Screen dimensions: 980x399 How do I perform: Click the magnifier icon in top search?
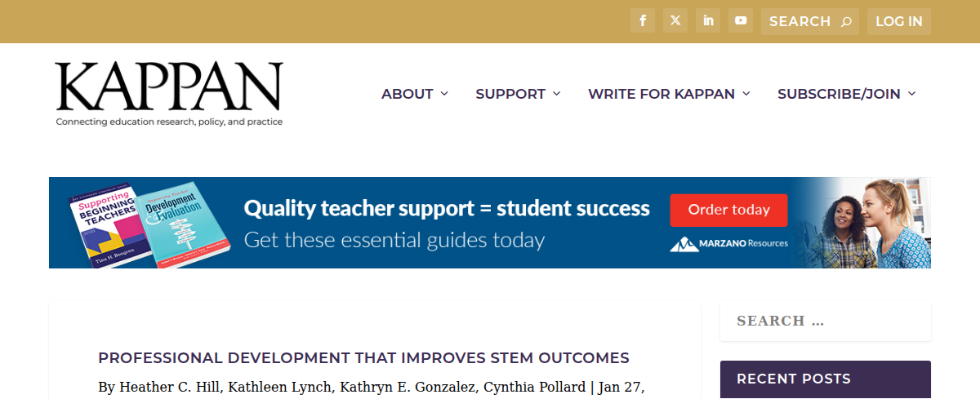846,22
